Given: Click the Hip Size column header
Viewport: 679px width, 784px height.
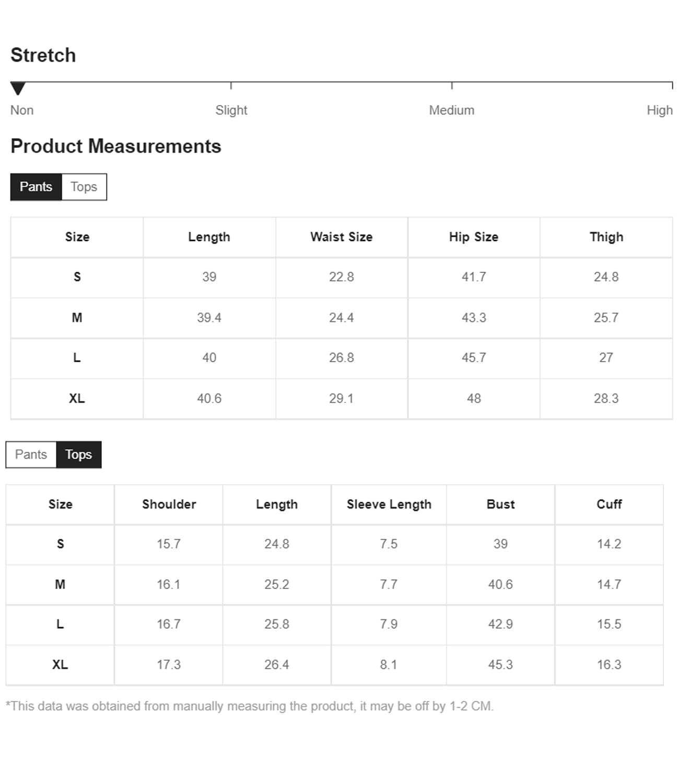Looking at the screenshot, I should 473,237.
